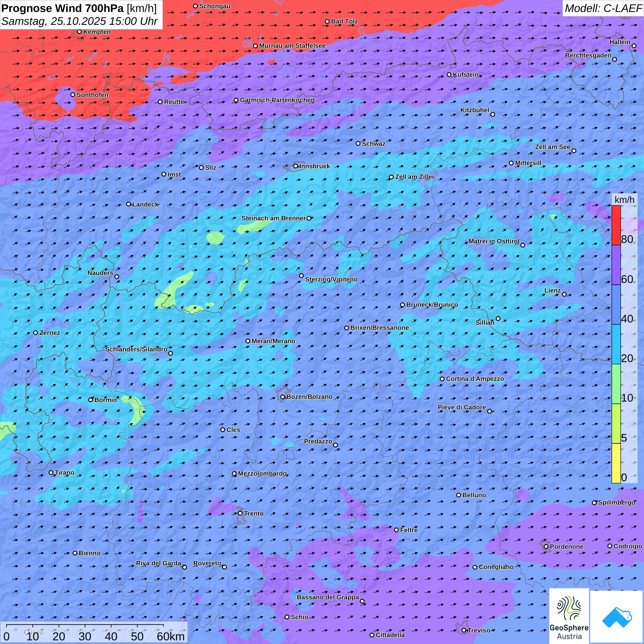
Task: Select the Zernez label
Action: pos(50,333)
